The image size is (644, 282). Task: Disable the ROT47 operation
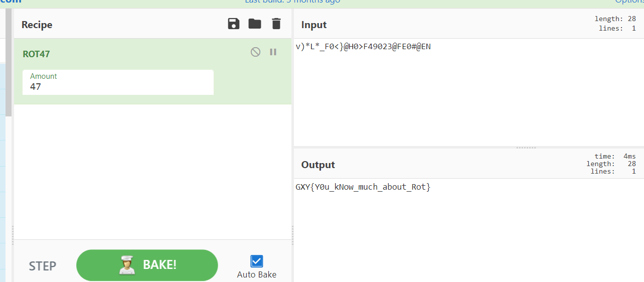(x=255, y=52)
